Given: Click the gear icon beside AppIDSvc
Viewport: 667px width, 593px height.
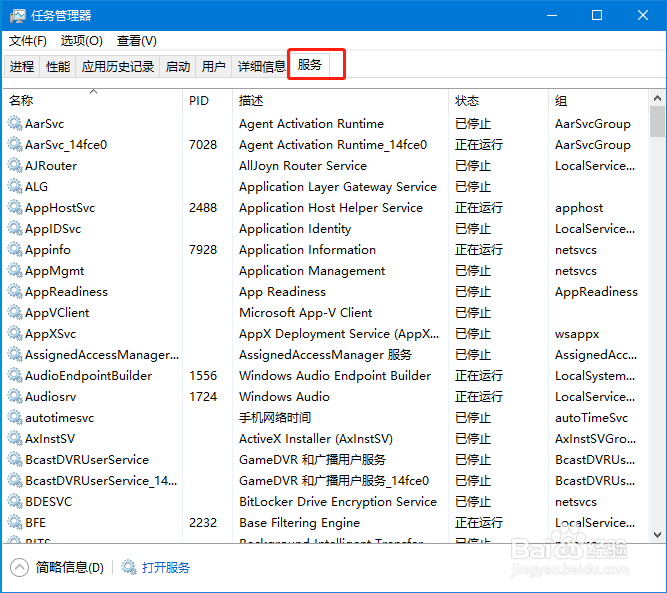Looking at the screenshot, I should coord(15,228).
